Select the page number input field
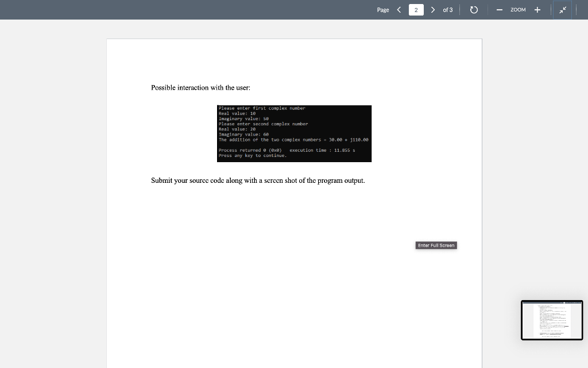588x368 pixels. (x=416, y=10)
